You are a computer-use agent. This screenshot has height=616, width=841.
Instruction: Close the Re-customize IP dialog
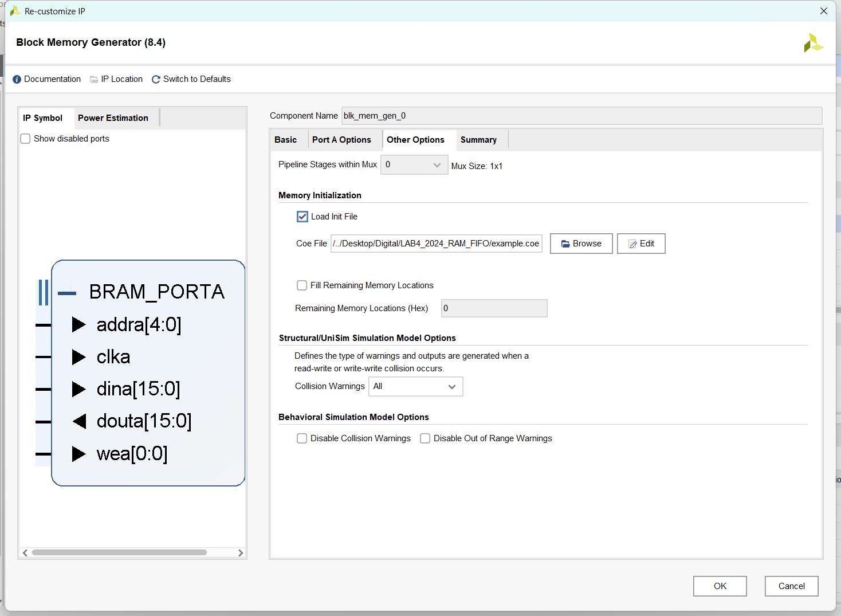coord(824,11)
